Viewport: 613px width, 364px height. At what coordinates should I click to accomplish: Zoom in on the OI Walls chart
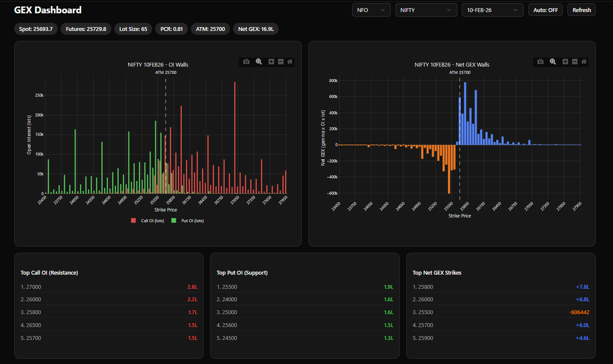point(271,61)
